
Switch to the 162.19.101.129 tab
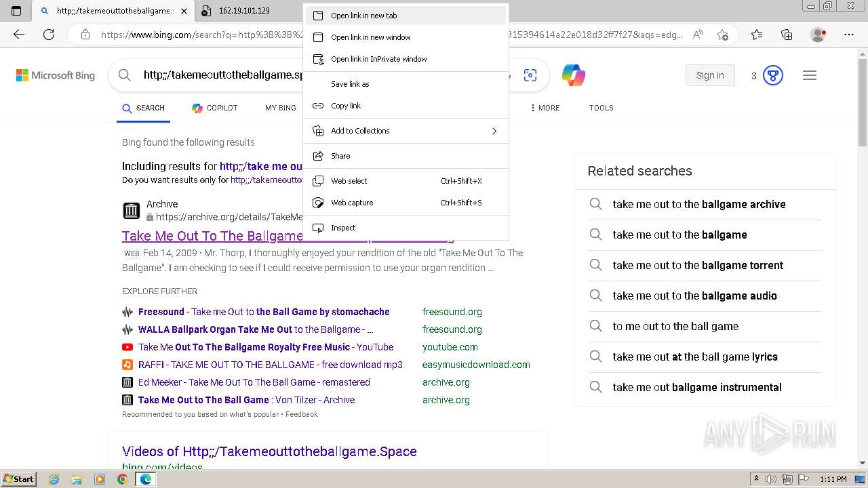click(x=248, y=11)
